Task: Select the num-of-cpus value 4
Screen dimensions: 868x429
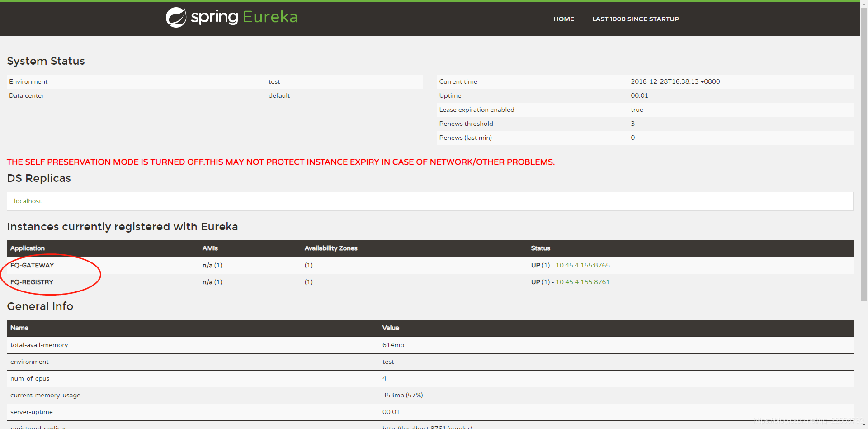Action: (x=384, y=378)
